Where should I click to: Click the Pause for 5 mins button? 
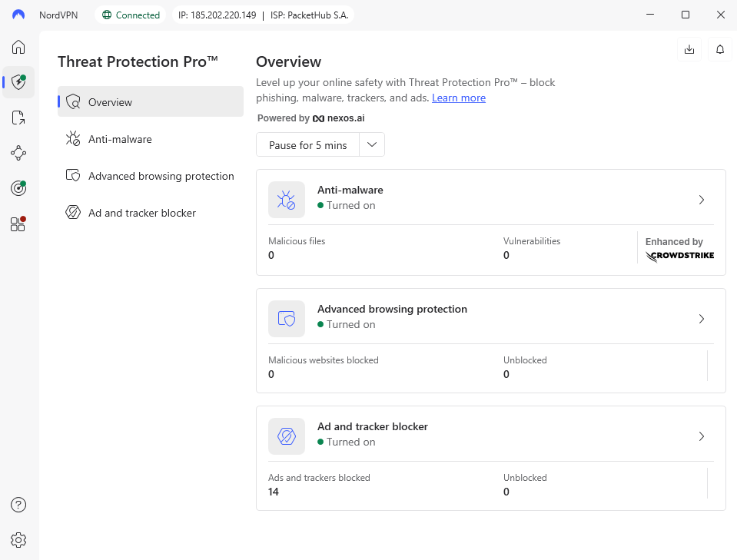tap(308, 144)
